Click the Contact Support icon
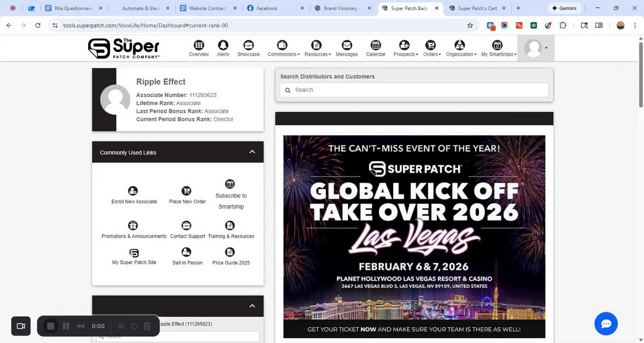644x343 pixels. coord(186,225)
